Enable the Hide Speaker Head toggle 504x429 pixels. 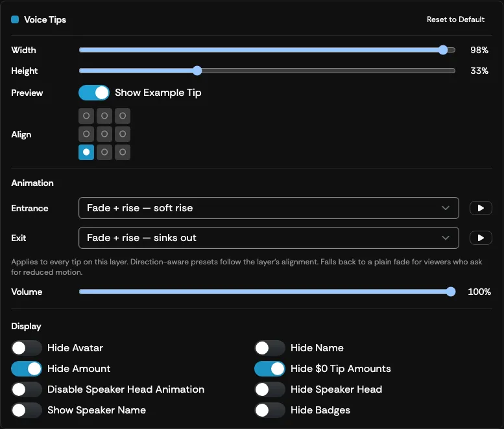pos(270,389)
